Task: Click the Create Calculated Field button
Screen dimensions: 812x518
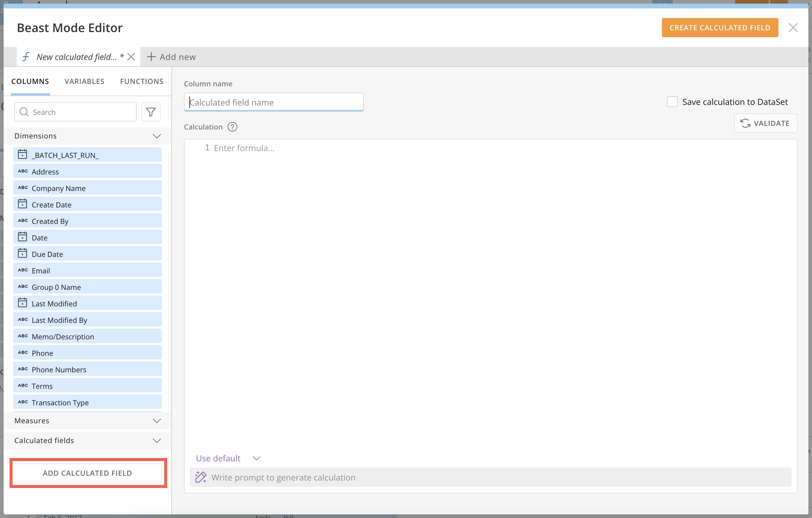Action: (720, 28)
